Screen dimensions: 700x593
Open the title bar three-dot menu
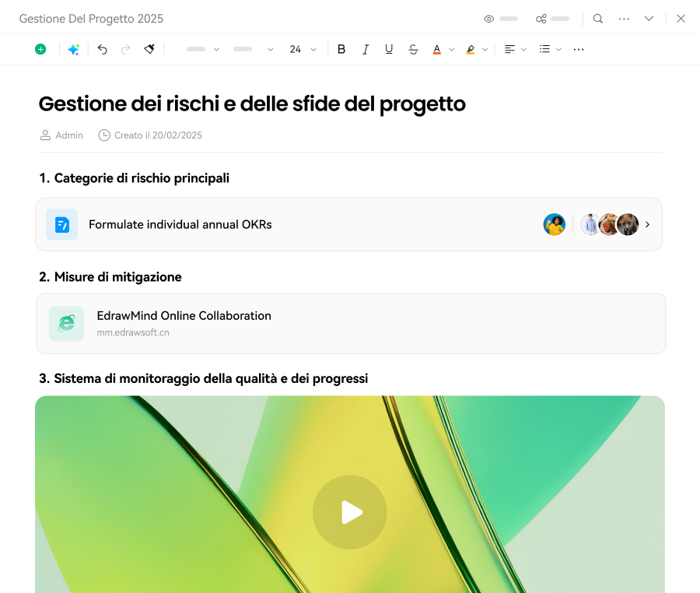tap(624, 18)
